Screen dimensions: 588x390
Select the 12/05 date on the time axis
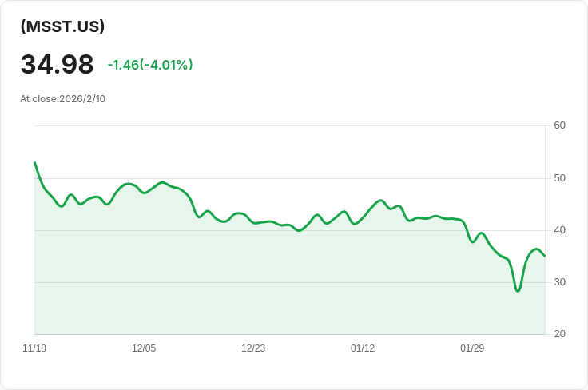coord(144,348)
